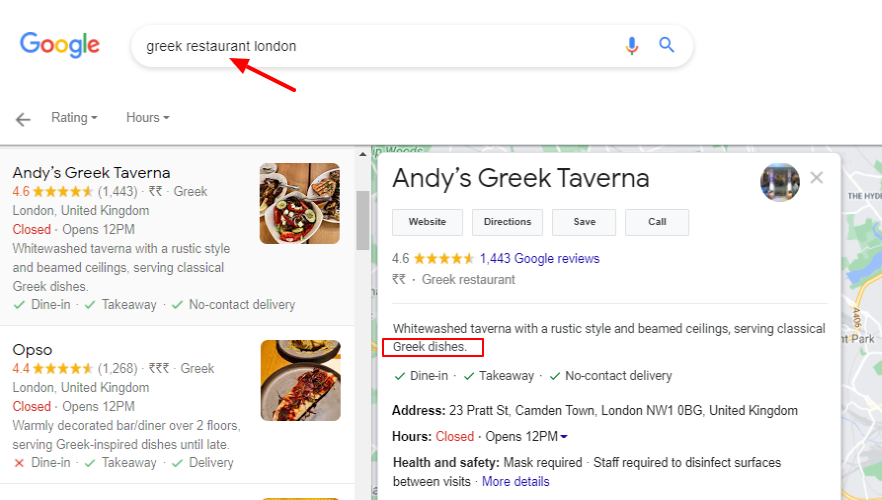
Task: Click the blue search magnifier icon
Action: coord(667,45)
